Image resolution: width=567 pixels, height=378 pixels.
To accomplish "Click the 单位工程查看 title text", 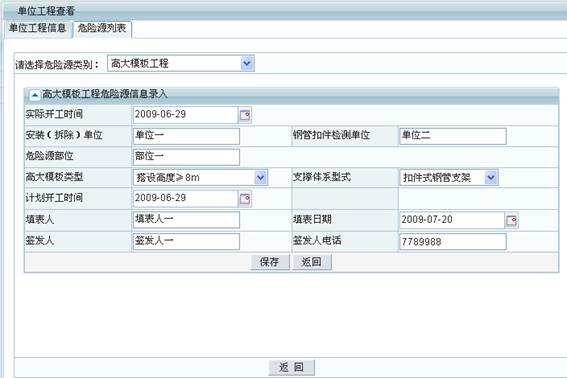I will 46,11.
